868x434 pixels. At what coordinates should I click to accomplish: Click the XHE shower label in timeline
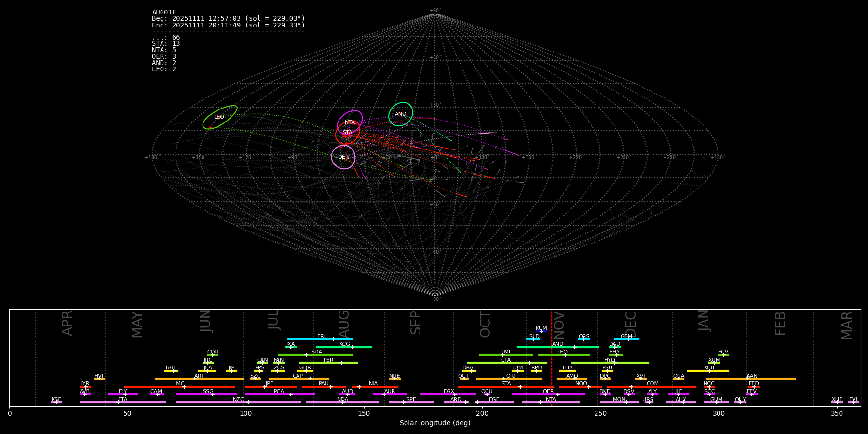tap(837, 400)
